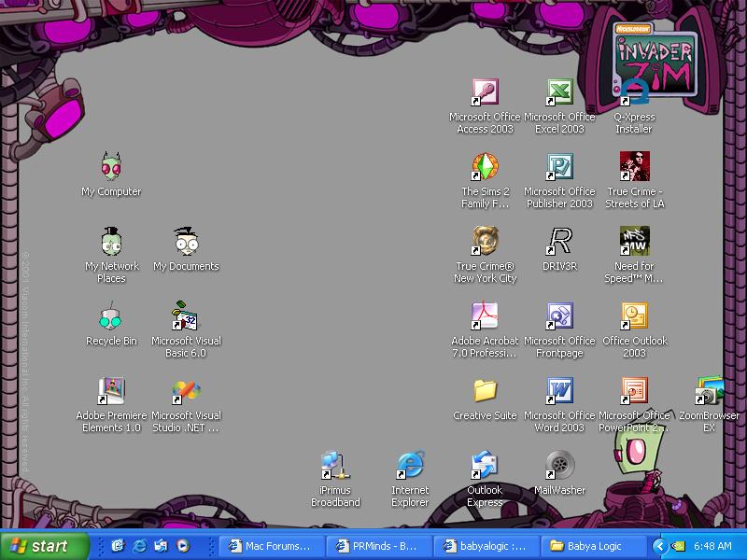This screenshot has width=747, height=560.
Task: Open the iPrimus Broadband connection shortcut
Action: pos(335,465)
